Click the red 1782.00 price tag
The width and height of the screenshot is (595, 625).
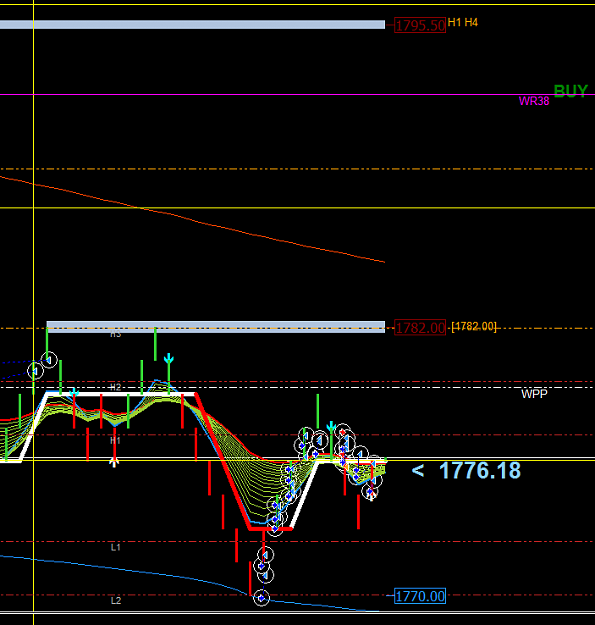point(420,328)
